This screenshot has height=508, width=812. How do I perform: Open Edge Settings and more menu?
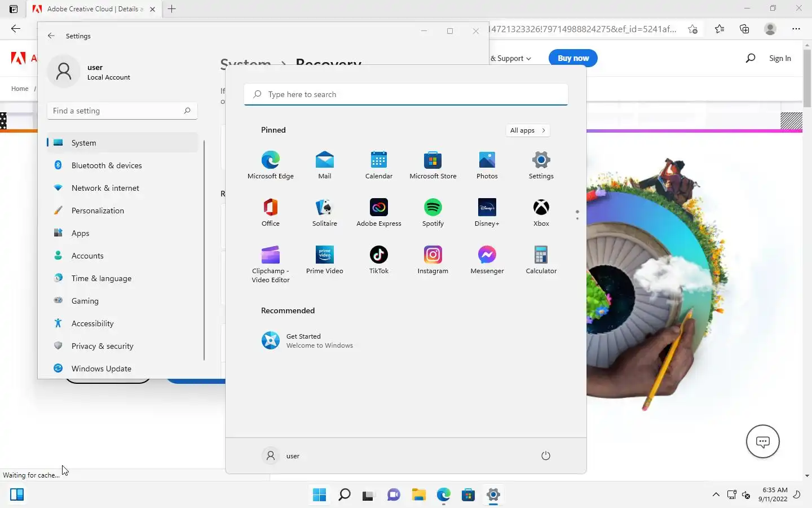click(x=796, y=29)
